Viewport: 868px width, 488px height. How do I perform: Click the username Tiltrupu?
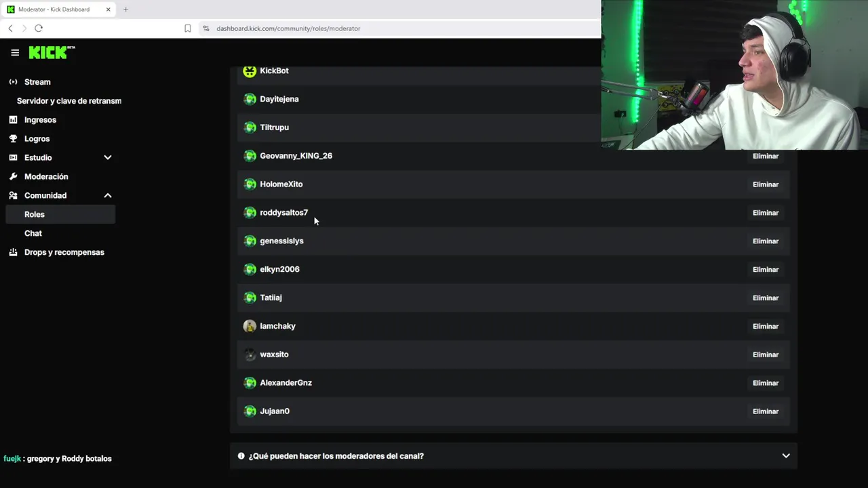274,128
